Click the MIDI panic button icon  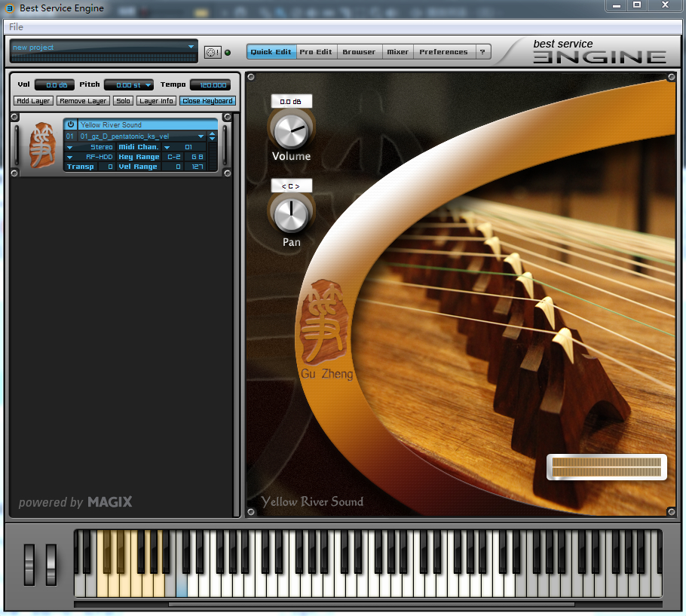pos(213,53)
